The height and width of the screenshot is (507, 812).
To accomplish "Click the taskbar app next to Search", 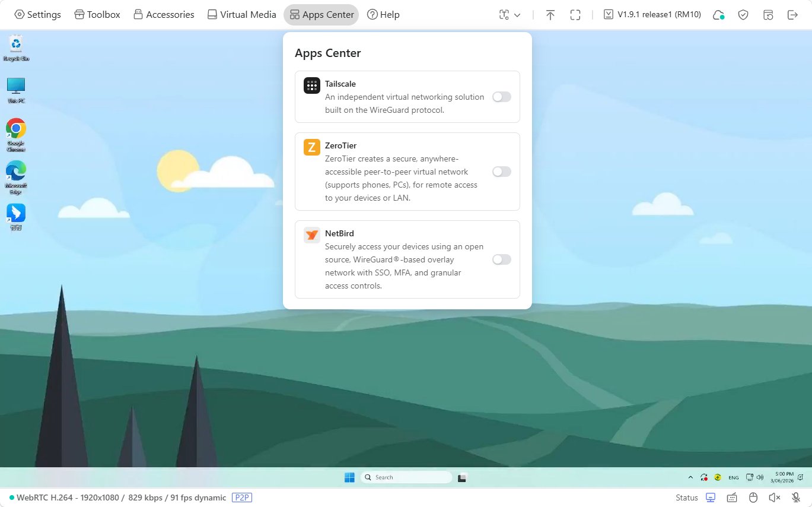I will coord(463,477).
